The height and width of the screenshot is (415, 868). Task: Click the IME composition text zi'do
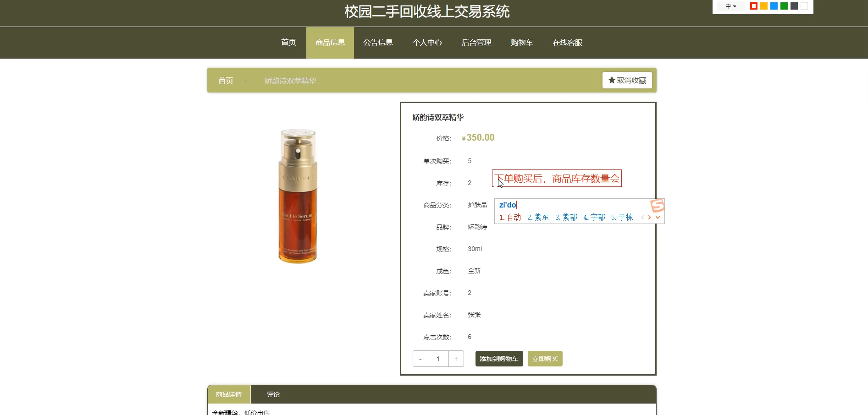click(508, 205)
